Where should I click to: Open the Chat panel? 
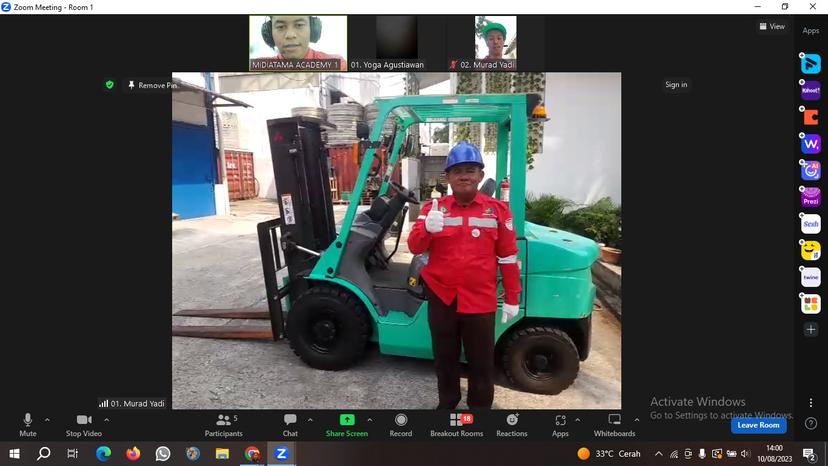click(290, 425)
